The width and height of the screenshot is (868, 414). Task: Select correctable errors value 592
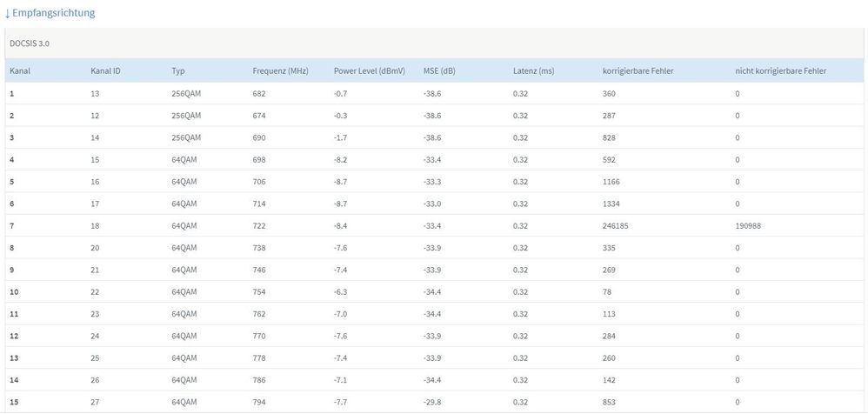coord(609,160)
